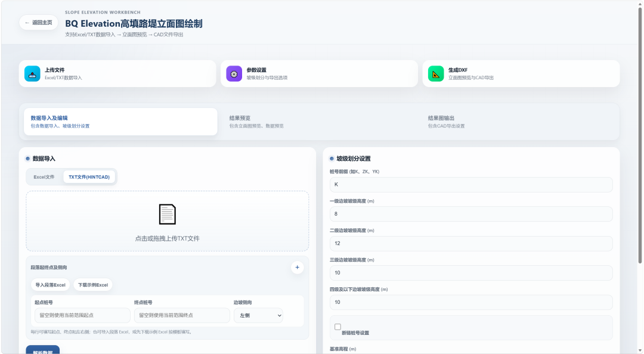The width and height of the screenshot is (644, 354).
Task: Switch to the 结果图输出 tab
Action: point(518,122)
